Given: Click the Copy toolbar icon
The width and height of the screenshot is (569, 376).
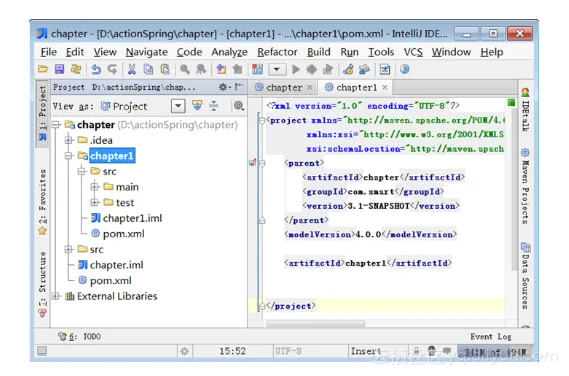Looking at the screenshot, I should (148, 69).
